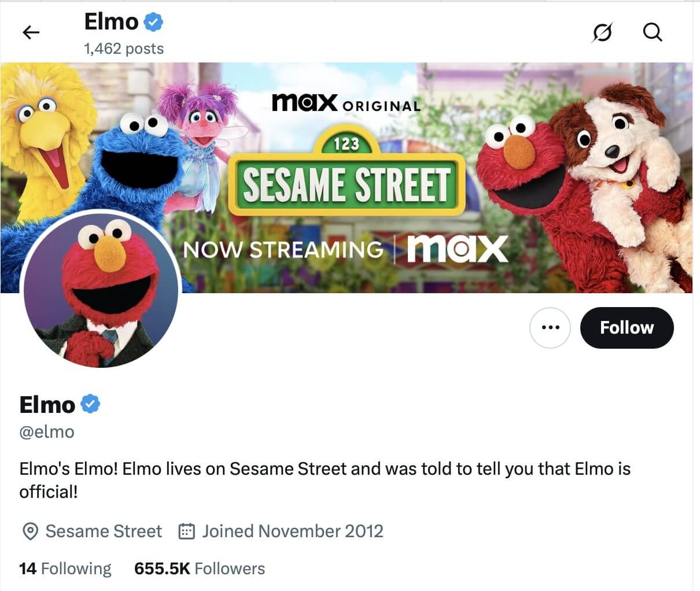Go back using the left arrow
This screenshot has height=591, width=700.
[31, 33]
